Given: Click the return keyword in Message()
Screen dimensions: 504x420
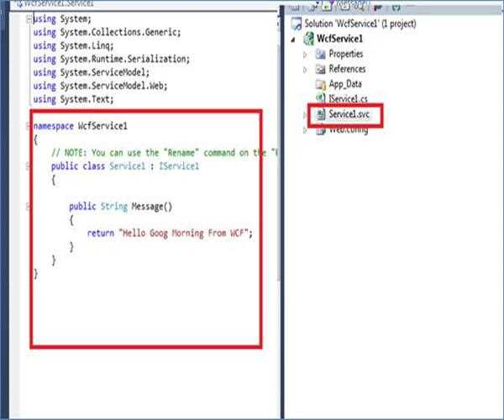Looking at the screenshot, I should point(101,233).
